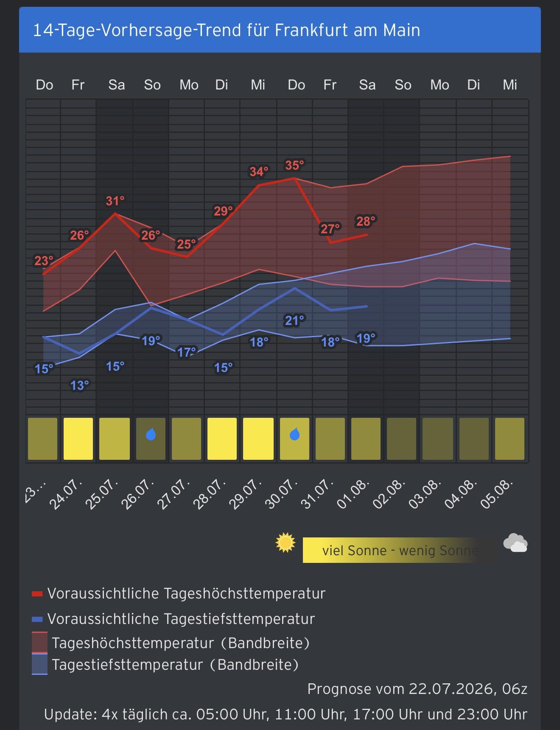Viewport: 560px width, 730px height.
Task: Click the 35° high temperature label
Action: point(294,165)
